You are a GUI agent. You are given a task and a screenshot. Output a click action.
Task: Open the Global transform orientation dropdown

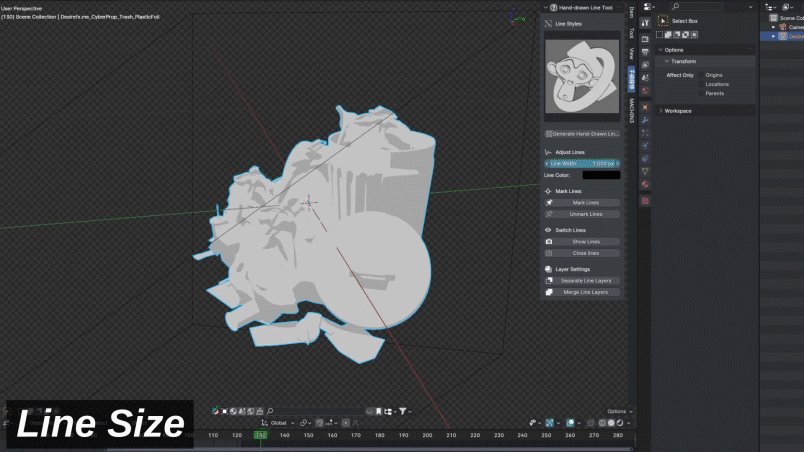pos(278,423)
